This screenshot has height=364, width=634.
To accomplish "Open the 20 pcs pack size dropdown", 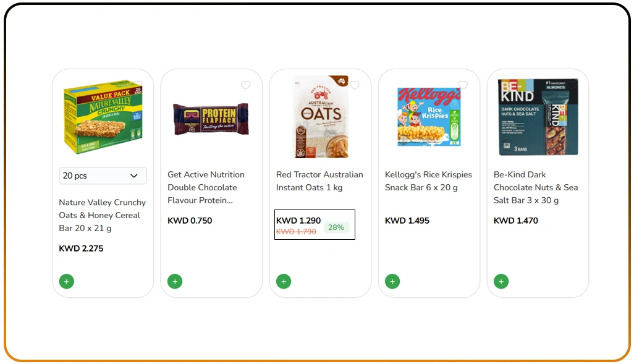I will (103, 176).
